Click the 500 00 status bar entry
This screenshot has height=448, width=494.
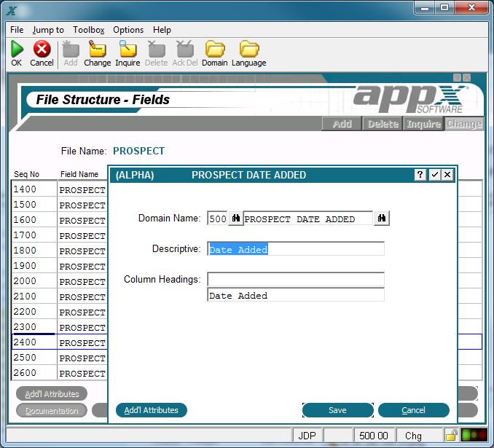(x=374, y=436)
